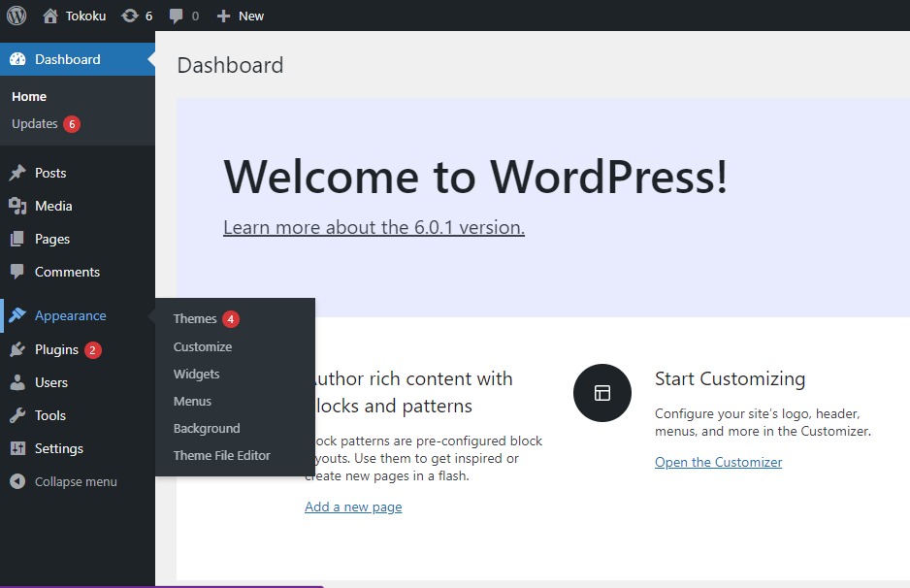Open the Dashboard menu item
The width and height of the screenshot is (910, 588).
pyautogui.click(x=78, y=59)
